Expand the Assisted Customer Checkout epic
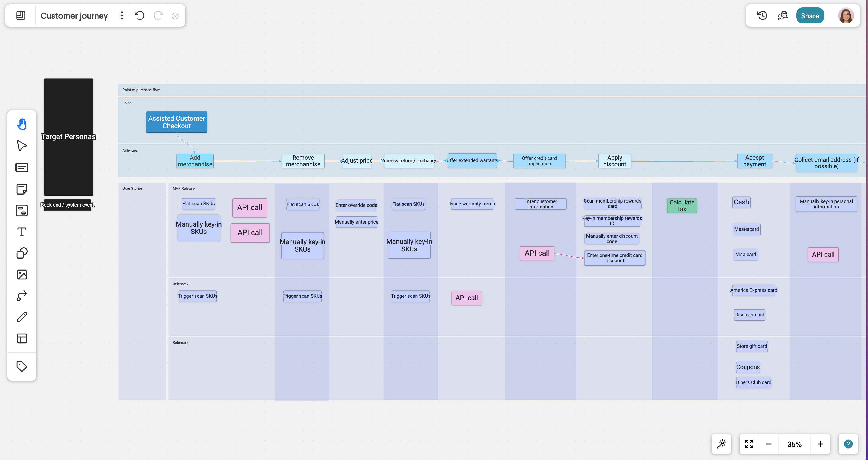 point(176,122)
